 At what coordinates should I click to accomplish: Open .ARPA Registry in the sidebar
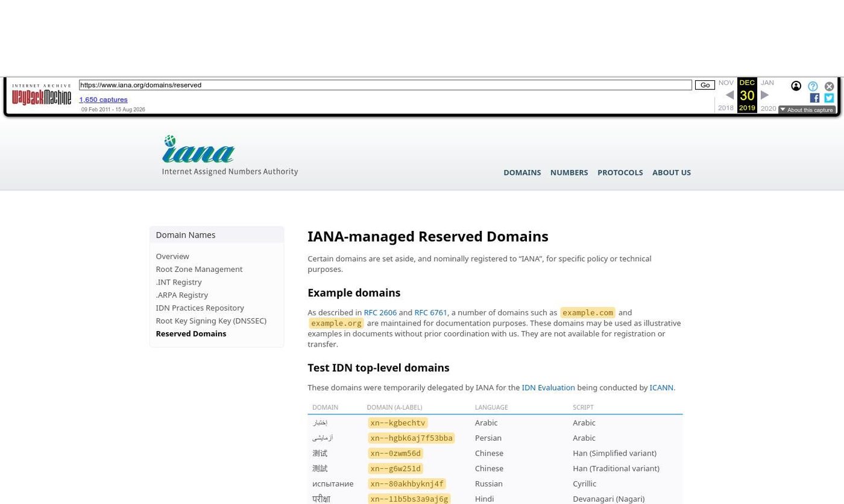(181, 295)
